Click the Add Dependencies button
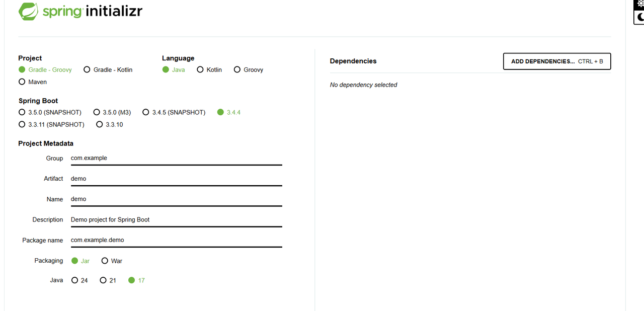This screenshot has width=644, height=311. tap(556, 61)
